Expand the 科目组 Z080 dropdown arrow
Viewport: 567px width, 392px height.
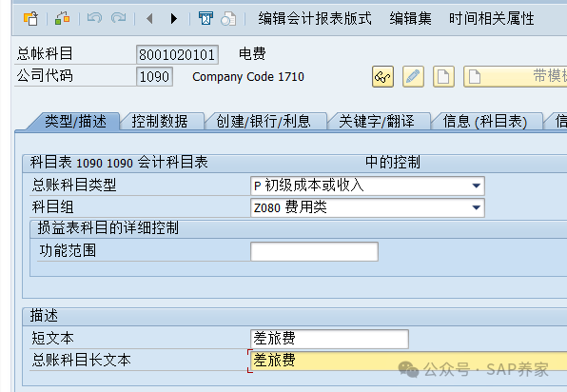pyautogui.click(x=477, y=207)
